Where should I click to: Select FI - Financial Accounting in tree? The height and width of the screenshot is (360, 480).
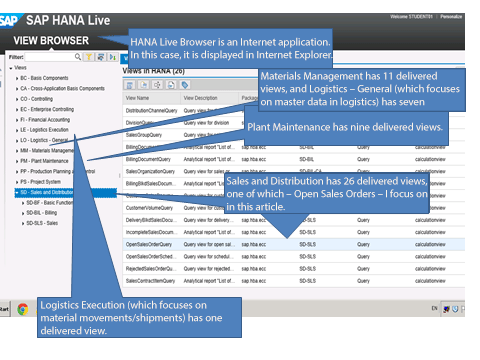coord(45,120)
